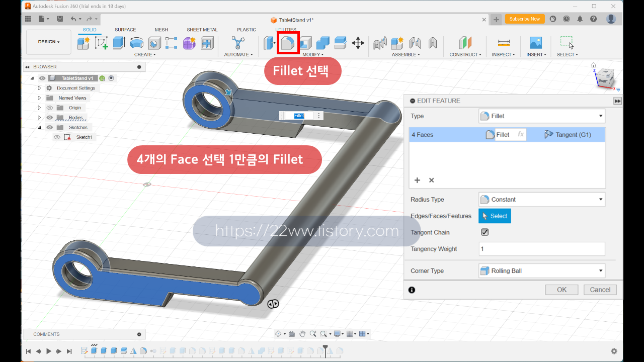Select the Offset Face tool icon
Screen dimensions: 644x362
[341, 43]
